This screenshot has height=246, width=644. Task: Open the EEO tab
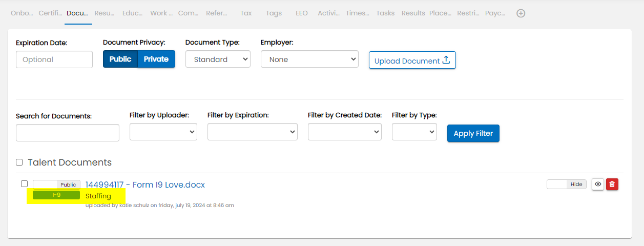pos(302,13)
